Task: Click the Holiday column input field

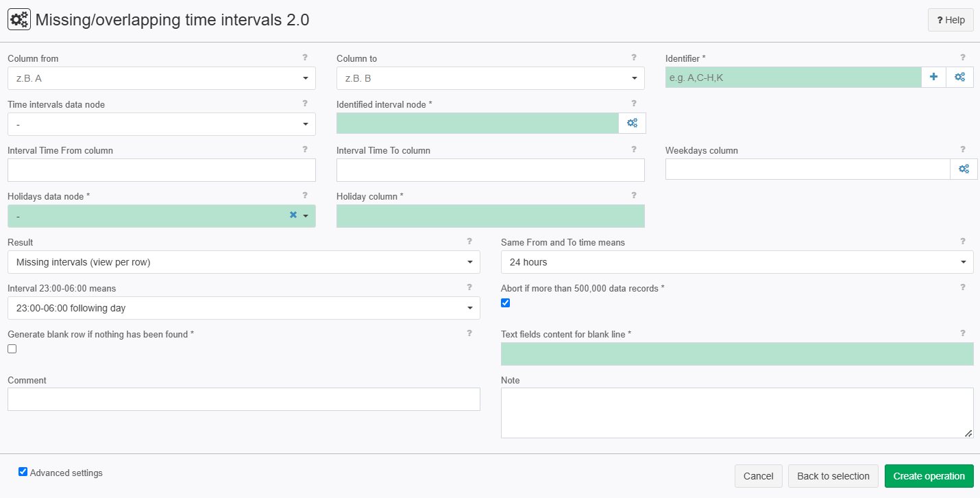Action: tap(491, 216)
